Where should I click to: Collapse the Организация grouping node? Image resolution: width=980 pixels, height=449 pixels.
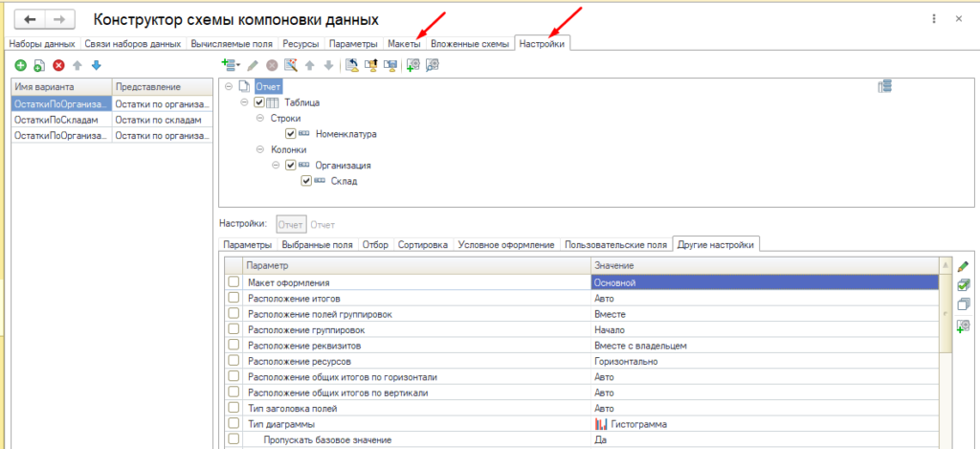pos(276,166)
